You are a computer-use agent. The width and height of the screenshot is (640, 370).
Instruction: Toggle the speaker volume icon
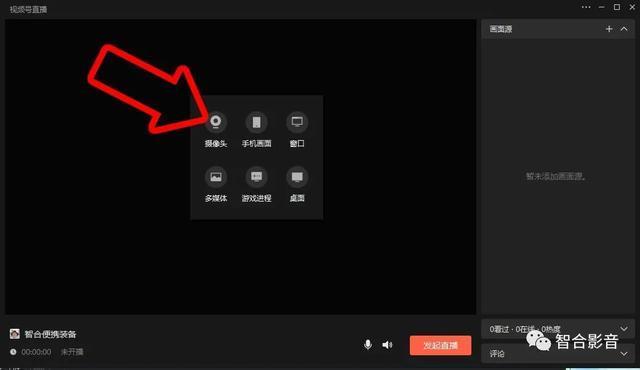387,345
